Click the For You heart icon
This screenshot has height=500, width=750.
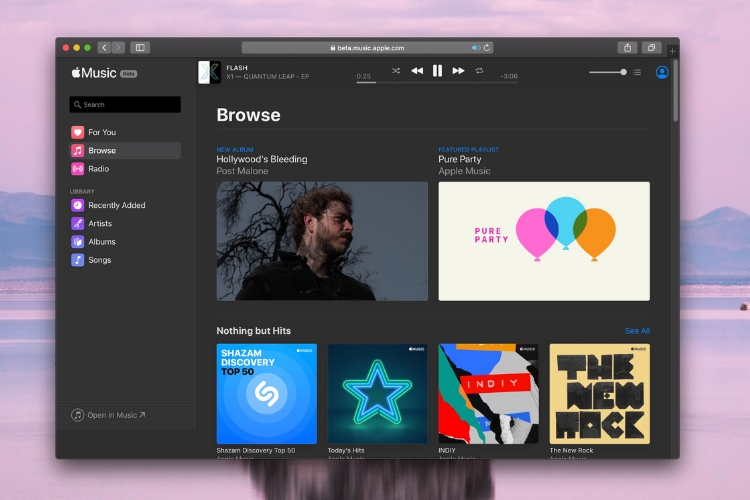77,132
